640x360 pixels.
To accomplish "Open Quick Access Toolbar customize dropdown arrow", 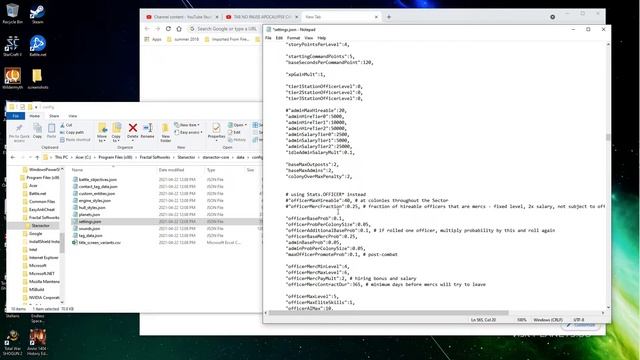I will [36, 107].
